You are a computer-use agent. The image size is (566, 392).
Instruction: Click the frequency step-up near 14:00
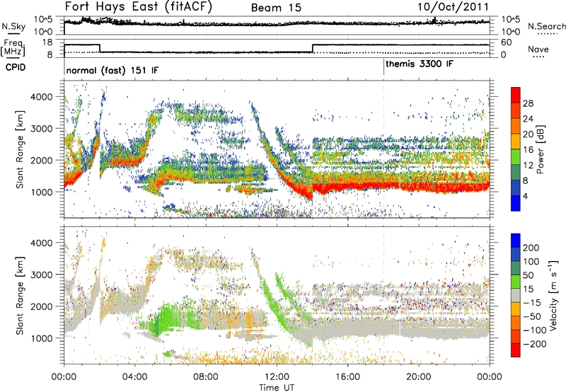pos(313,48)
